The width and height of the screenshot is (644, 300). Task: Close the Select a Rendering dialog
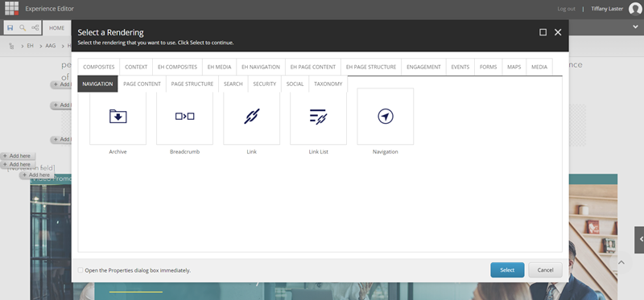click(x=558, y=32)
